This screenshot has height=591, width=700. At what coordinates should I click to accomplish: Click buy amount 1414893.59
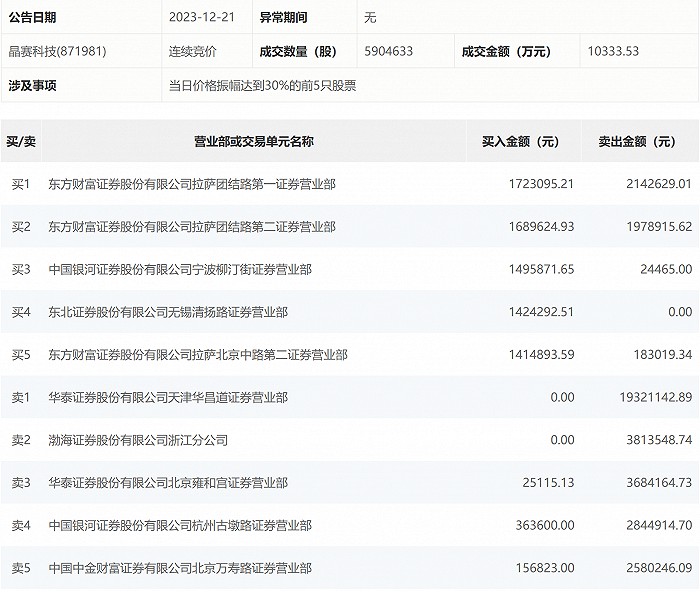click(x=541, y=355)
